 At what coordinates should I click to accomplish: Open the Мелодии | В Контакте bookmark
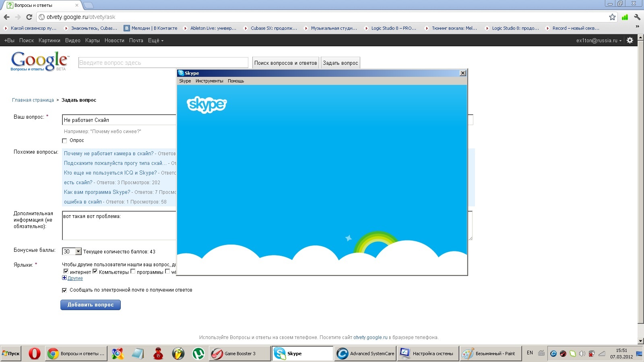coord(151,28)
